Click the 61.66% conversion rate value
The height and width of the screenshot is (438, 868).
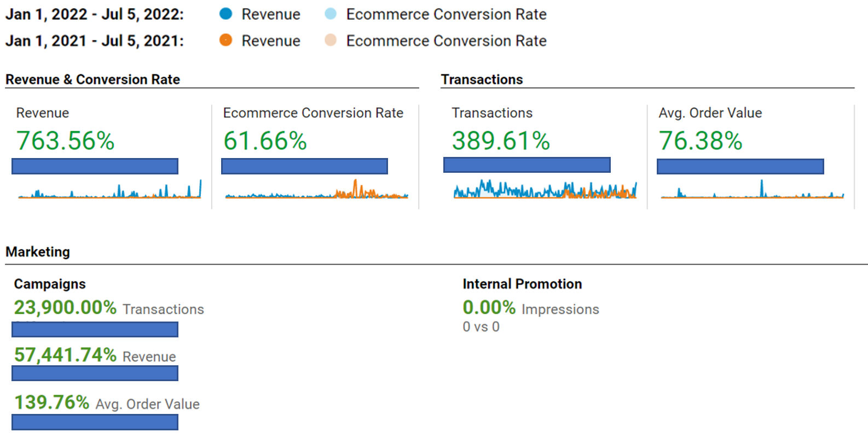(265, 141)
